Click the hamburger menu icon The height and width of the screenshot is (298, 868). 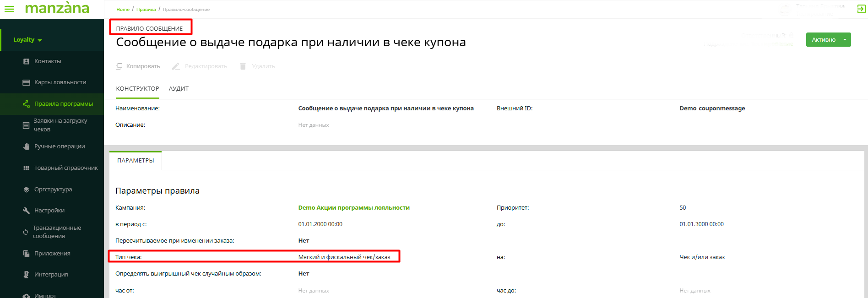click(x=9, y=9)
